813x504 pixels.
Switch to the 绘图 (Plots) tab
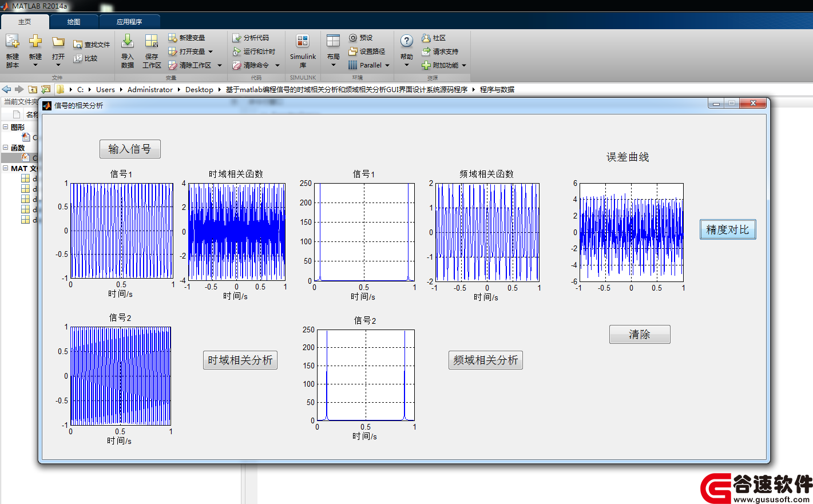coord(74,22)
